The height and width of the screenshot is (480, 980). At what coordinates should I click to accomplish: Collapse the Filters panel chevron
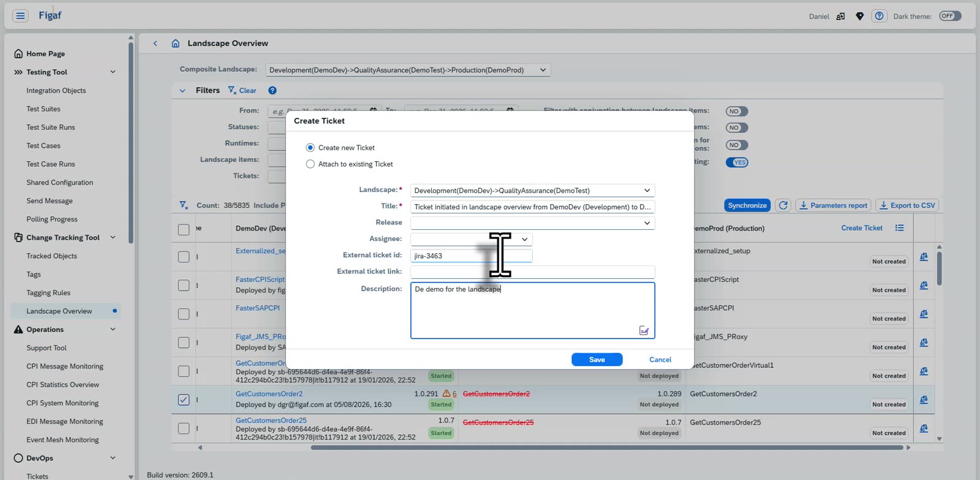pos(182,91)
